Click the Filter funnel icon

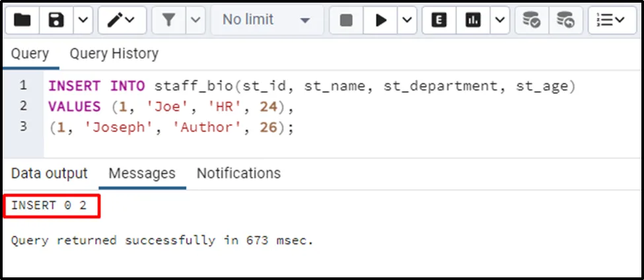168,20
